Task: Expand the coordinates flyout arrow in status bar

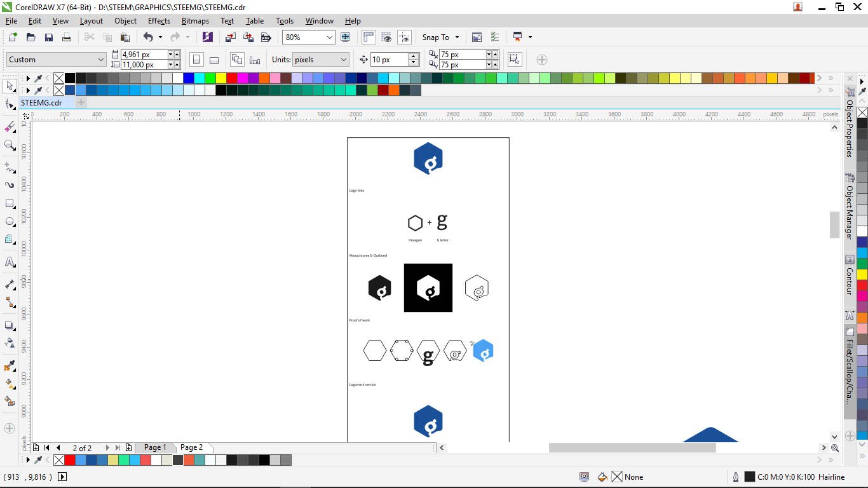Action: (x=62, y=477)
